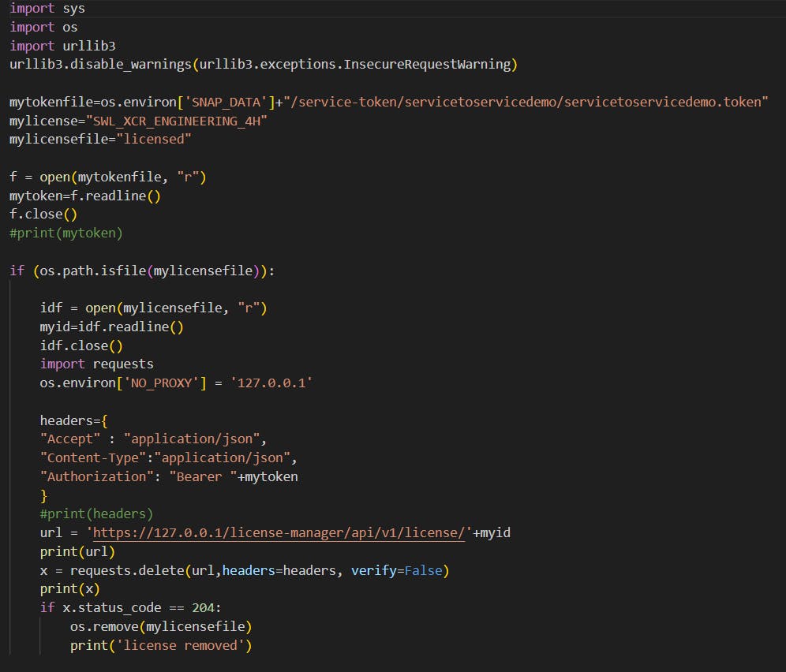Click the "Bearer " string

203,477
